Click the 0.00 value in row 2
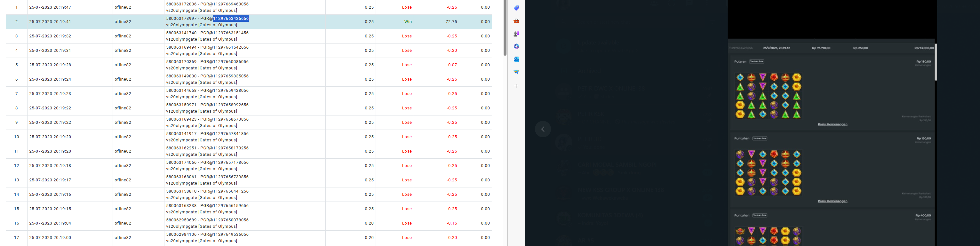 tap(485, 22)
